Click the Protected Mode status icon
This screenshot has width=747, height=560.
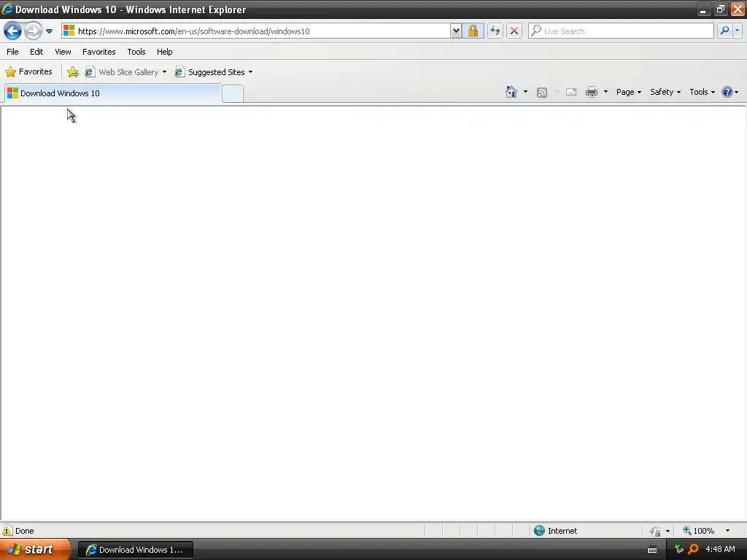pos(656,531)
